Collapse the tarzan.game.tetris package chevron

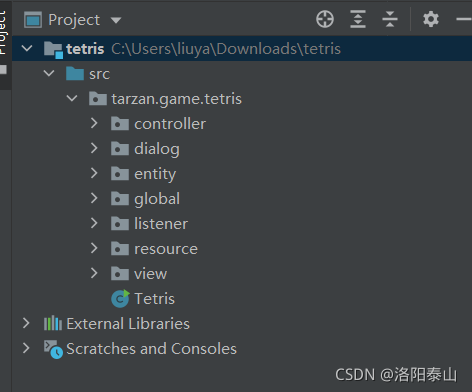pyautogui.click(x=72, y=99)
